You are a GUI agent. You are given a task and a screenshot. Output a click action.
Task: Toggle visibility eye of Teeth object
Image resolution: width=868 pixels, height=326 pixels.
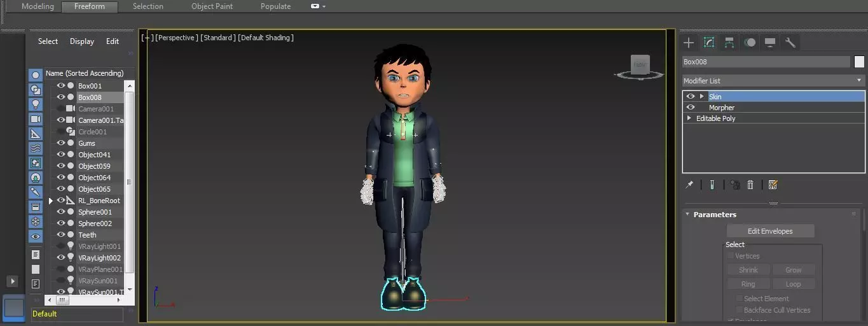[x=61, y=235]
